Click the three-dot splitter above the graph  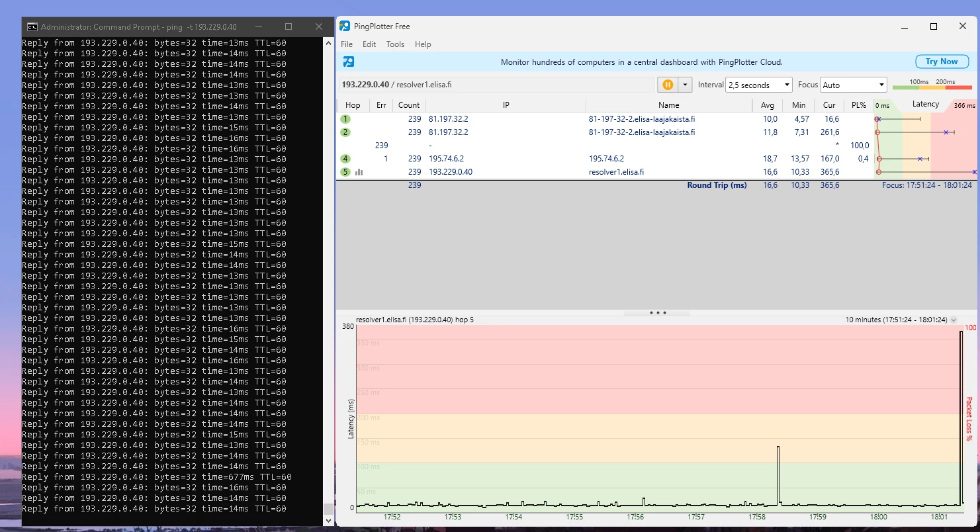pyautogui.click(x=658, y=312)
